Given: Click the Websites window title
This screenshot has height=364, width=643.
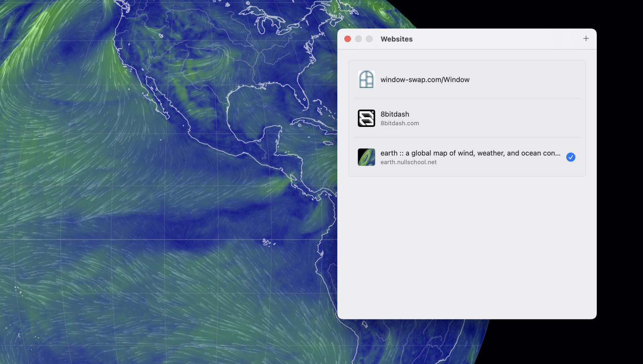Looking at the screenshot, I should [396, 39].
